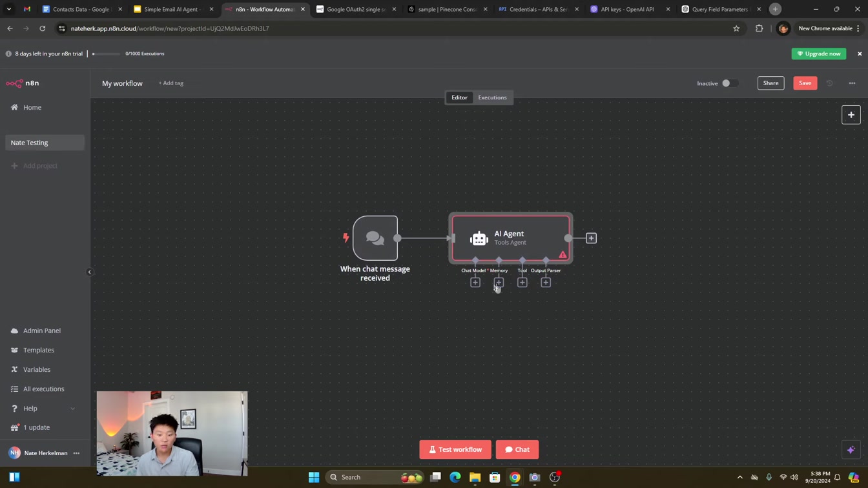Switch to the Editor tab
The width and height of the screenshot is (868, 488).
[x=459, y=97]
